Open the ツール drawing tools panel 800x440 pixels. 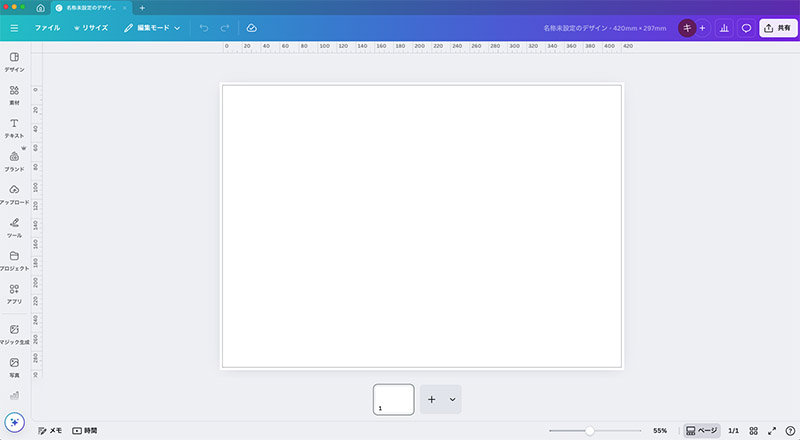pos(14,226)
